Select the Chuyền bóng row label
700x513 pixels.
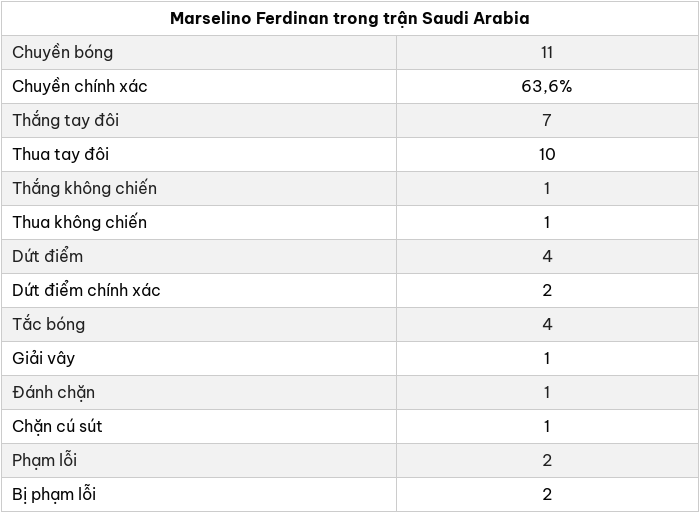pyautogui.click(x=62, y=53)
